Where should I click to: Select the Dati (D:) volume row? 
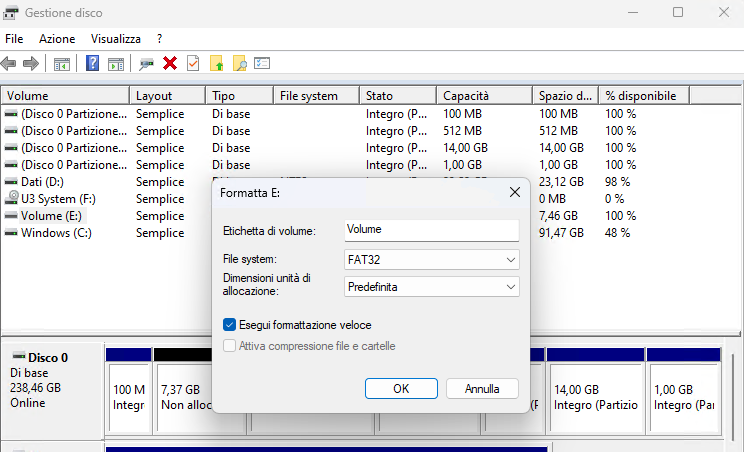(x=42, y=182)
